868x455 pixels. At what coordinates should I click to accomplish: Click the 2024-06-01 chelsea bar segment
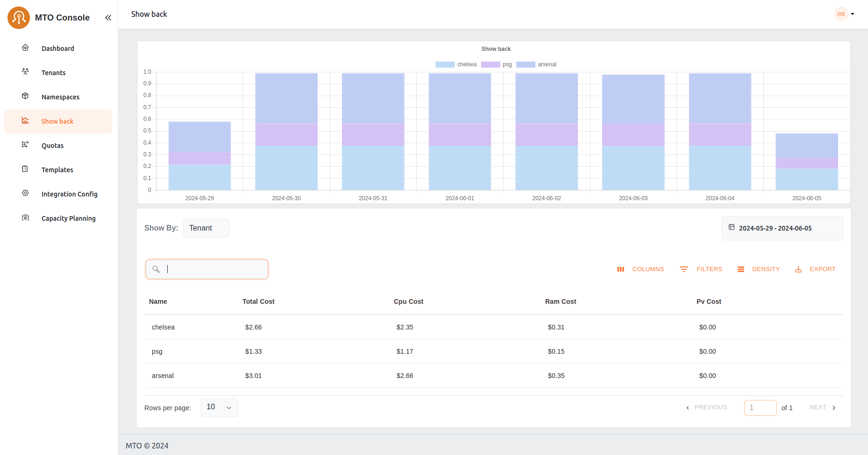(460, 168)
